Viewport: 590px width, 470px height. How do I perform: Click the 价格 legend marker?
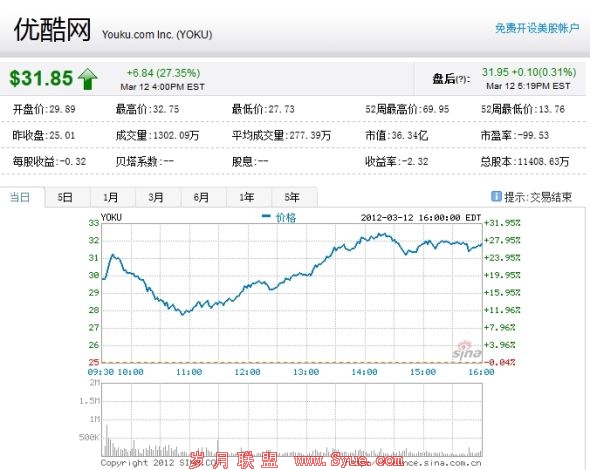(266, 216)
